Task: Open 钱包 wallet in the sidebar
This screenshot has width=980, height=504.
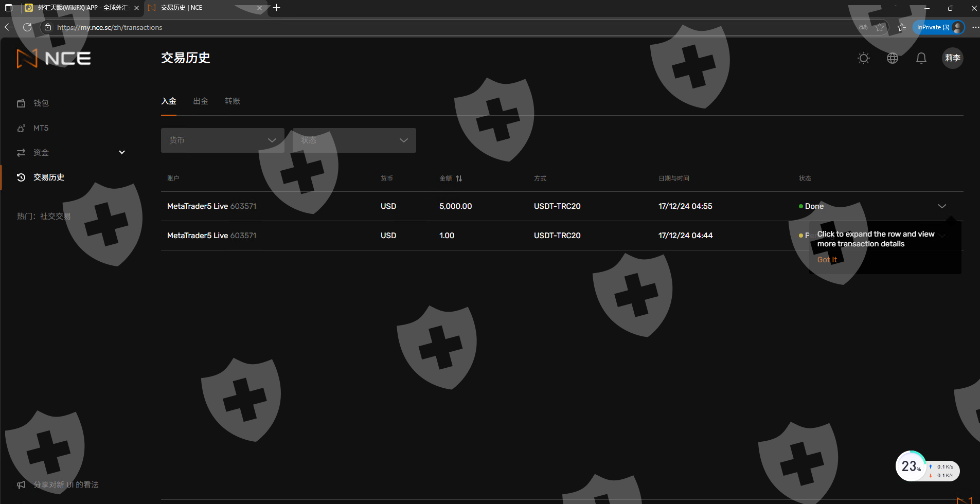Action: tap(41, 103)
